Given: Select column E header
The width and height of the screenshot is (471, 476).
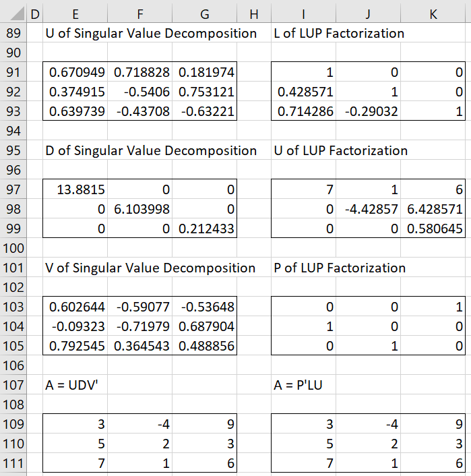Looking at the screenshot, I should (x=75, y=14).
